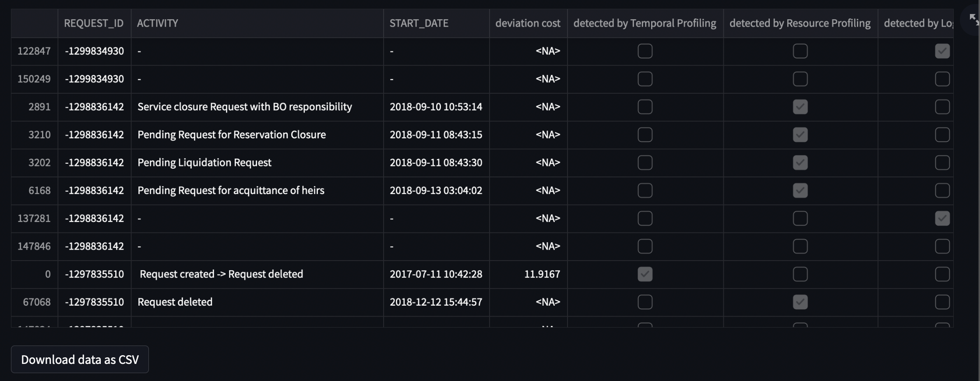Select 'Request created -> Request deleted' cell
The width and height of the screenshot is (980, 381).
click(257, 274)
